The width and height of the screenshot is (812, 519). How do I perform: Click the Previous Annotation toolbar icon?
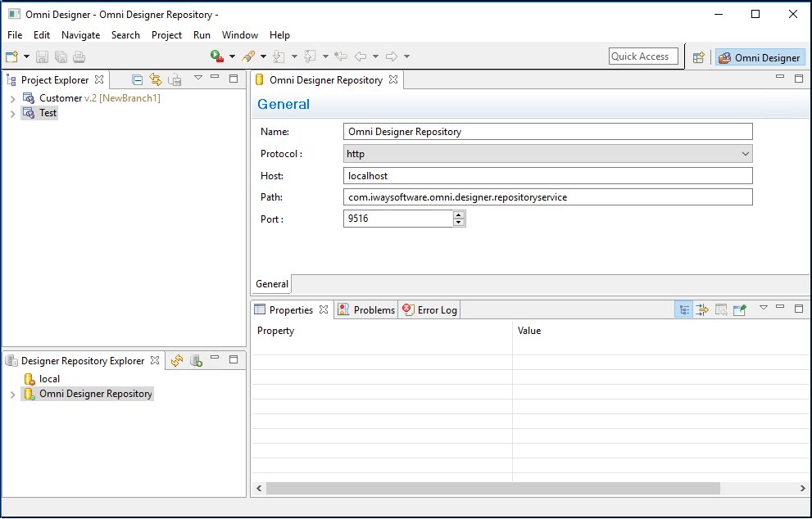[310, 56]
